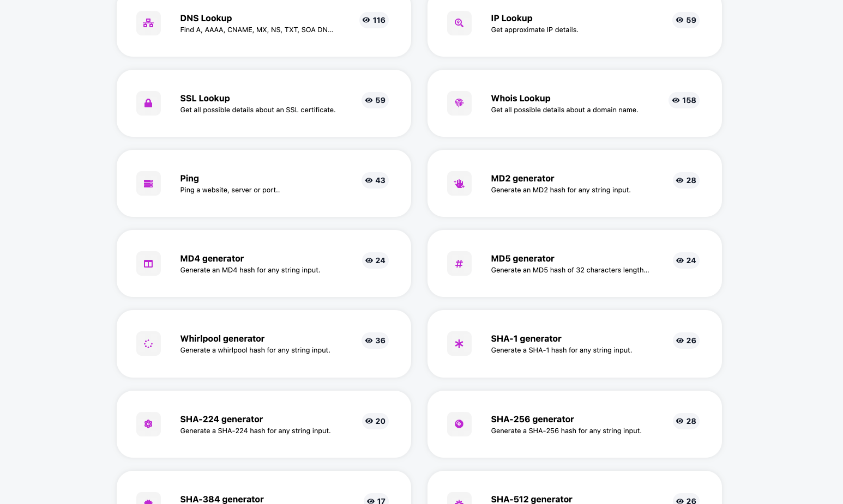Click the MD4 generator window icon
The width and height of the screenshot is (843, 504).
click(148, 263)
